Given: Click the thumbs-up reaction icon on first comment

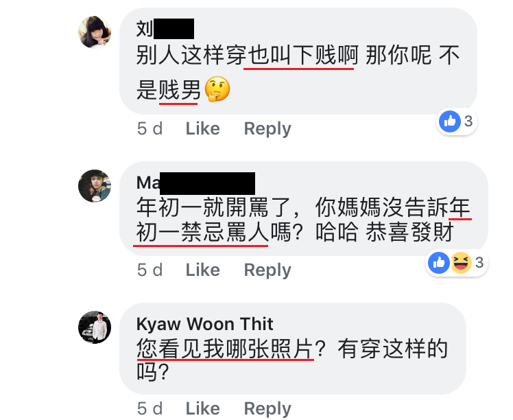Looking at the screenshot, I should 449,121.
